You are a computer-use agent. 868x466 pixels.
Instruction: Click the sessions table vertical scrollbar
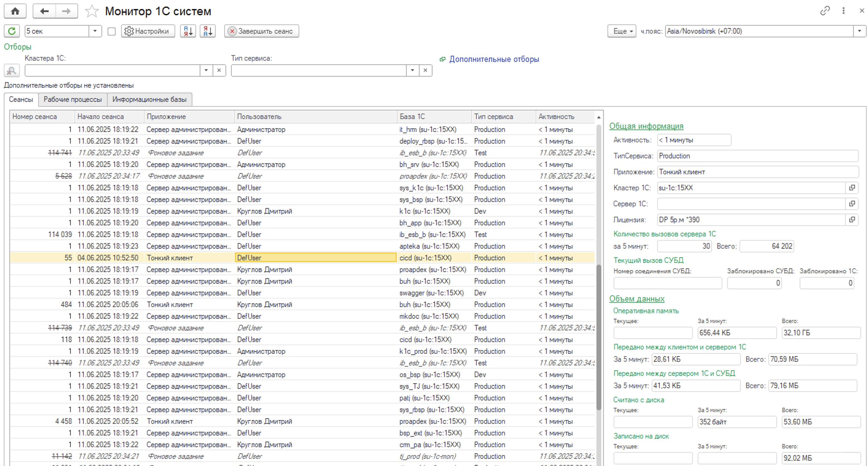(x=598, y=337)
